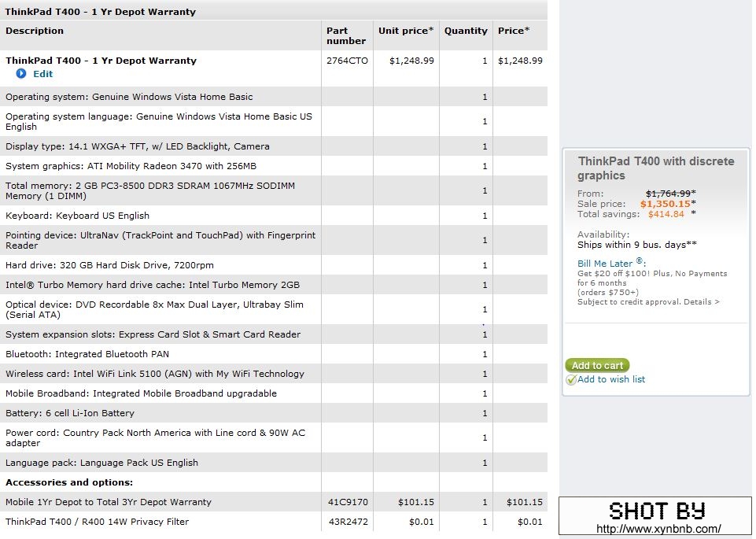
Task: Click the credit approval Details link
Action: tap(700, 302)
